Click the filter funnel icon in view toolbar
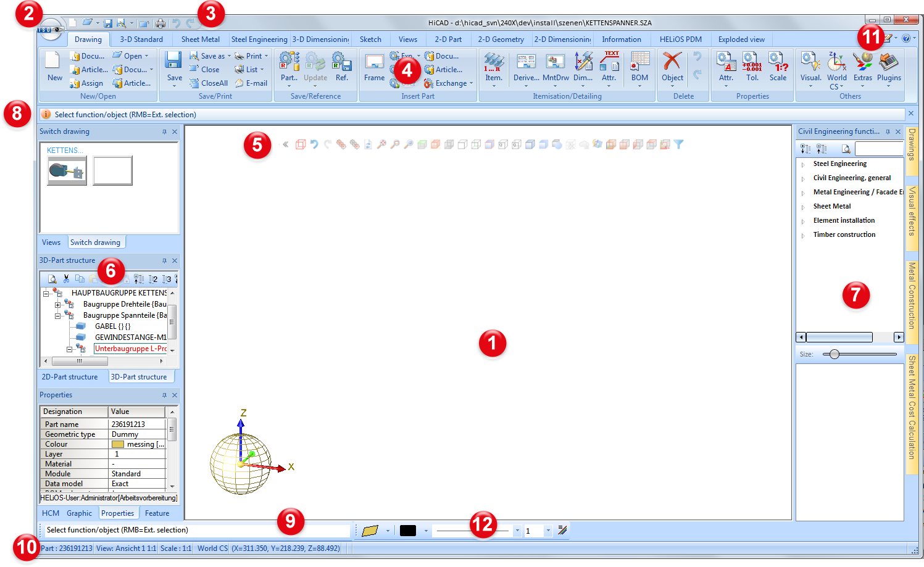 [679, 144]
